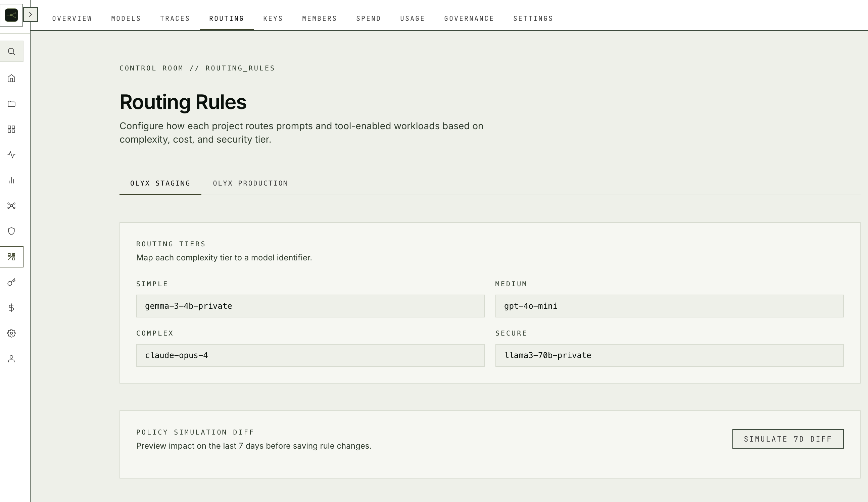The width and height of the screenshot is (868, 502).
Task: Click the SIMULATE 7D DIFF button
Action: [x=788, y=439]
